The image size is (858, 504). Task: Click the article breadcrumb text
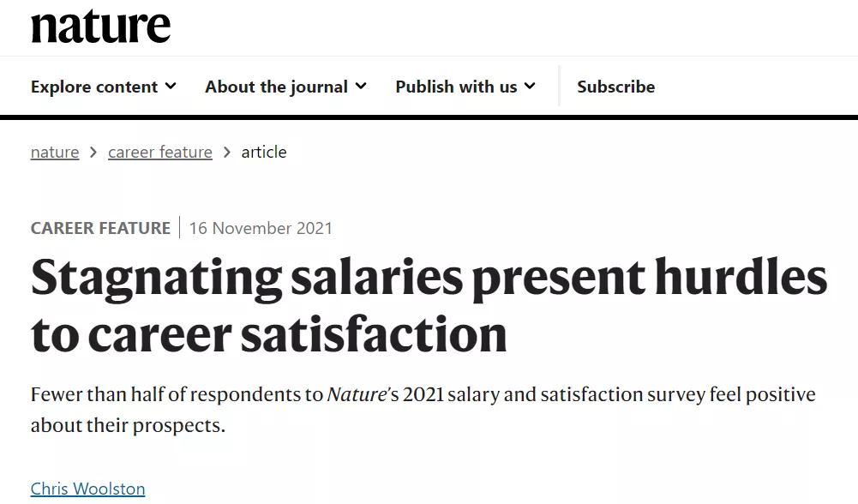[264, 152]
